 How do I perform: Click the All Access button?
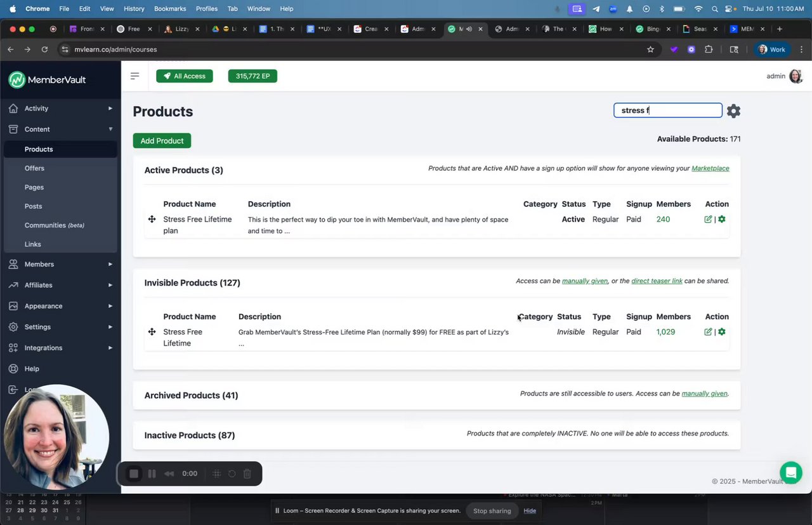click(x=185, y=76)
